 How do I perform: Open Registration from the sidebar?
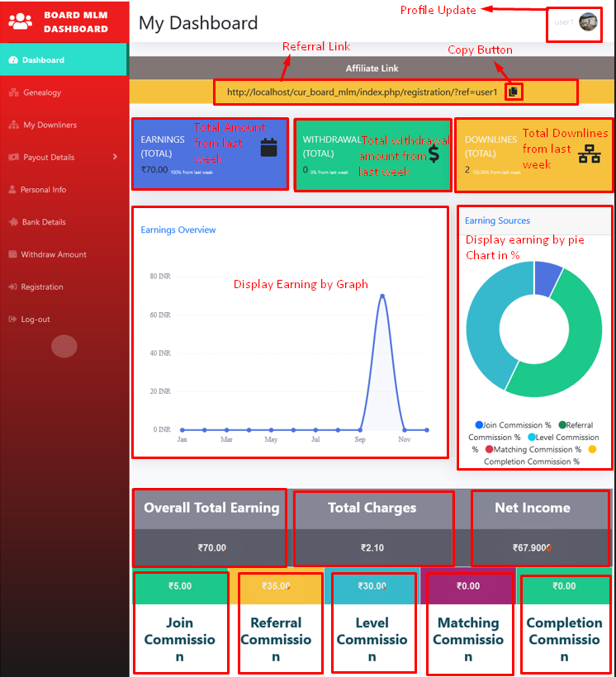tap(64, 286)
